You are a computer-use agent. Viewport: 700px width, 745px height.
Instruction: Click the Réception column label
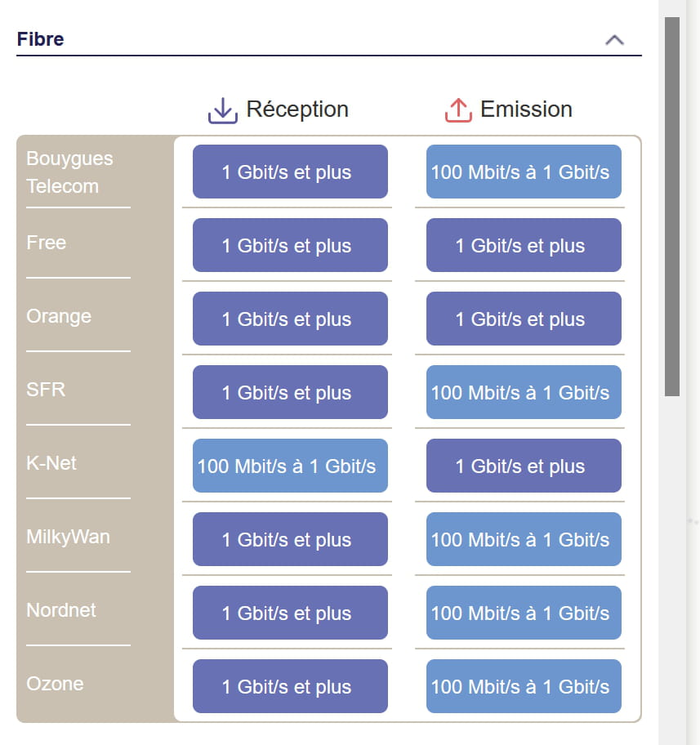point(297,109)
